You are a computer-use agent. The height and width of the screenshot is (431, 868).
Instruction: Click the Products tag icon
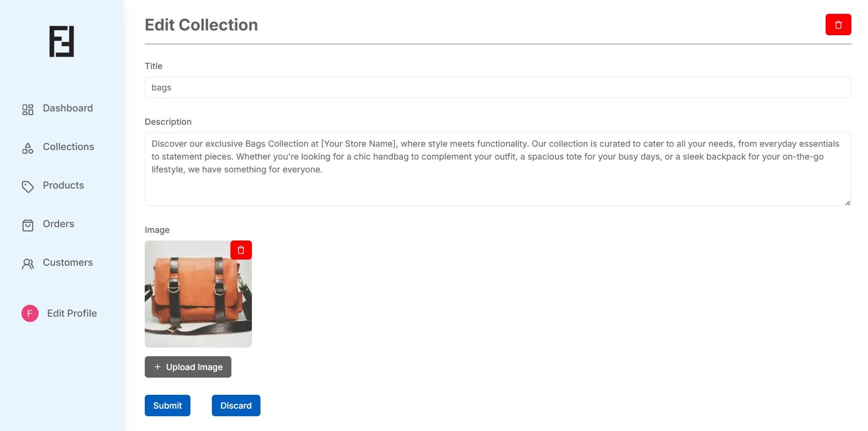28,187
